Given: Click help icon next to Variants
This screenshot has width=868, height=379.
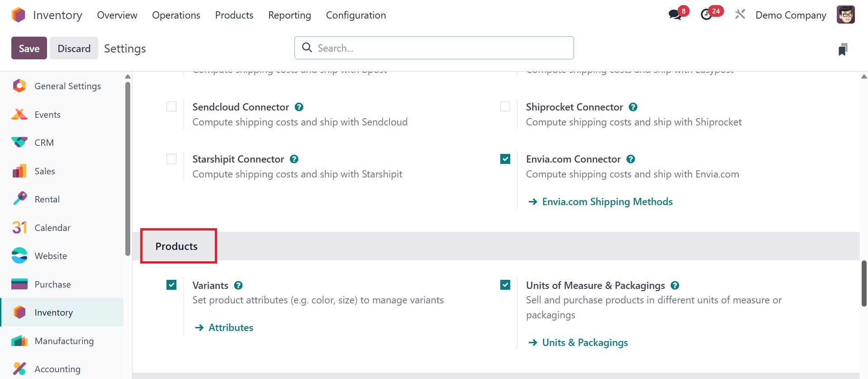Looking at the screenshot, I should click(x=238, y=286).
